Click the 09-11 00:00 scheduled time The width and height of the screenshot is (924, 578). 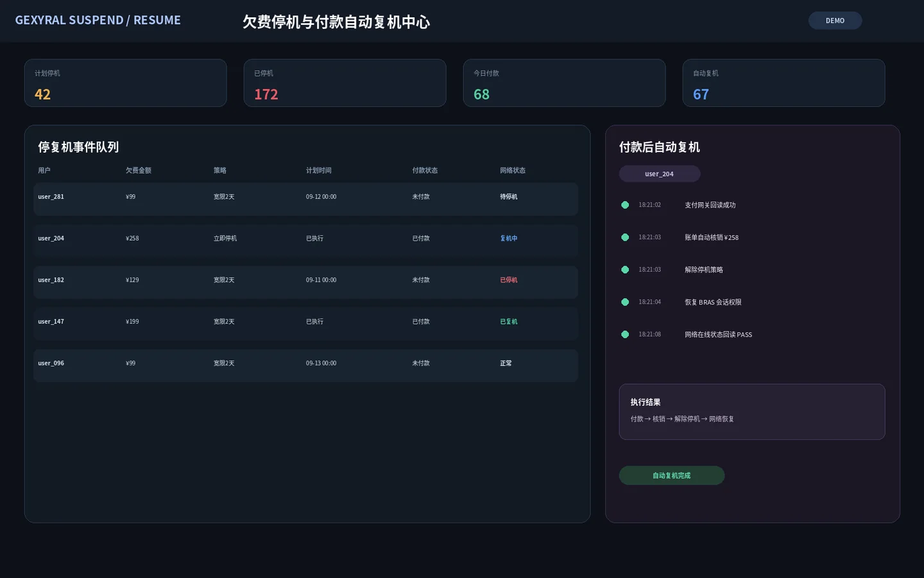[321, 280]
